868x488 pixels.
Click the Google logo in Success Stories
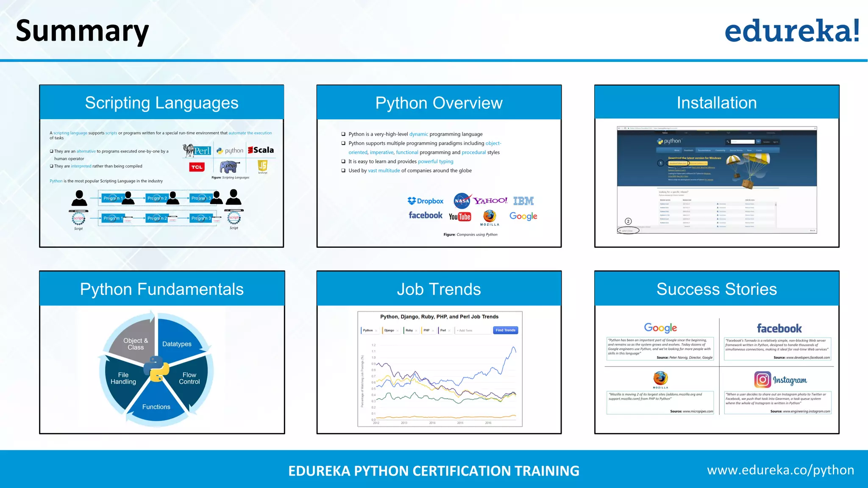[x=660, y=327]
